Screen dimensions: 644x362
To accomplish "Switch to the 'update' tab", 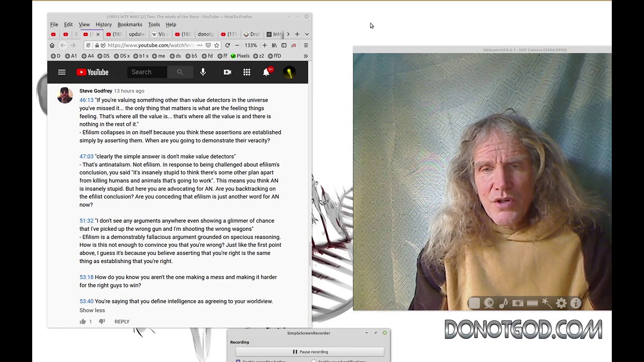I will [137, 34].
